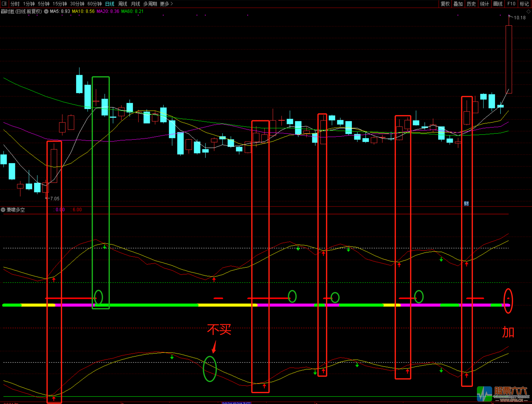This screenshot has height=404, width=532.
Task: Open 复权 price adjustment menu
Action: [445, 4]
